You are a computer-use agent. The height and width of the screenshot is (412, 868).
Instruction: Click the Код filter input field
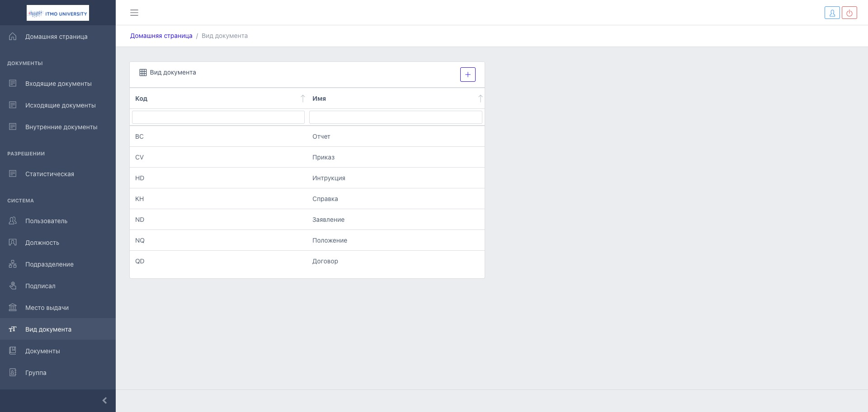[x=218, y=117]
